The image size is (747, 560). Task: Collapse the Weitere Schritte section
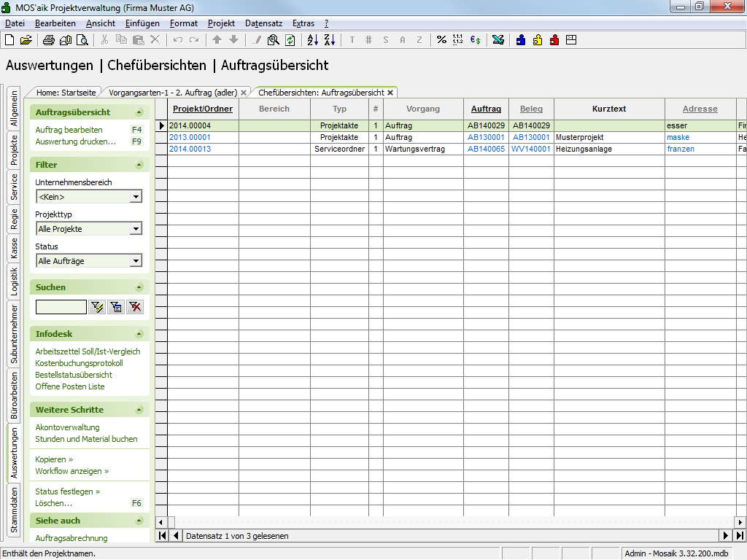pos(139,410)
